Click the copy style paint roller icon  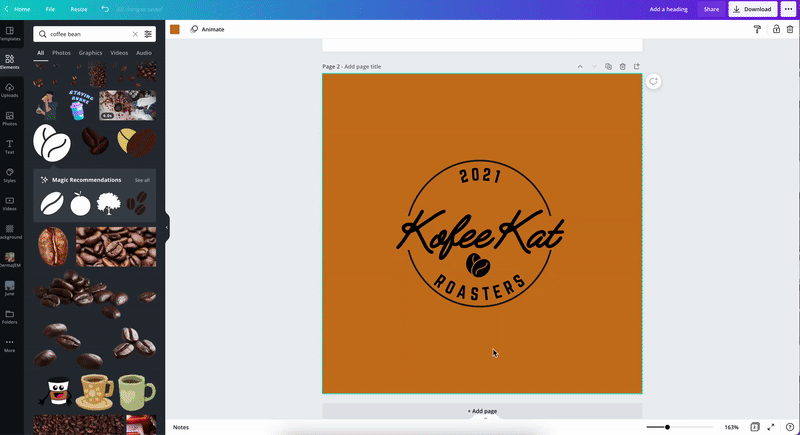coord(757,29)
